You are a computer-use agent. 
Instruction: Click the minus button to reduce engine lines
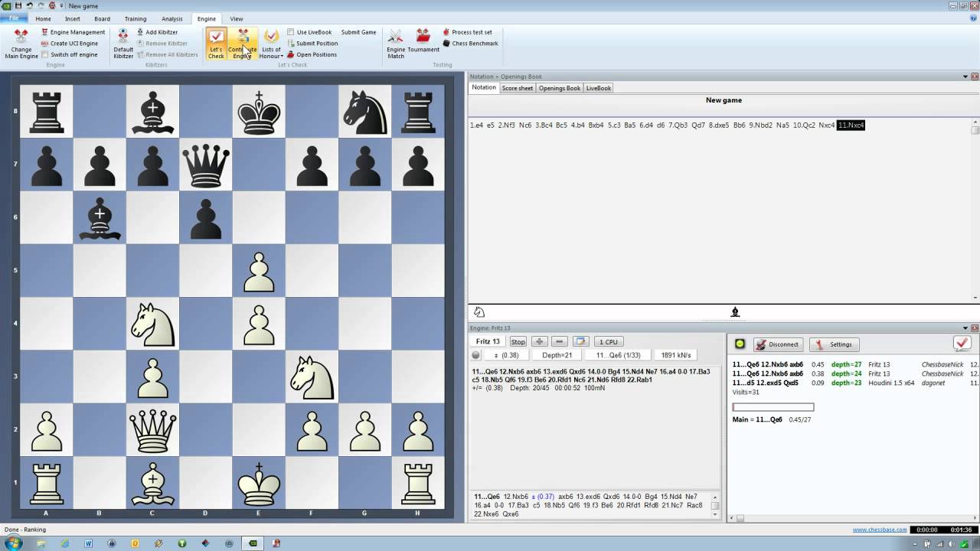point(560,342)
